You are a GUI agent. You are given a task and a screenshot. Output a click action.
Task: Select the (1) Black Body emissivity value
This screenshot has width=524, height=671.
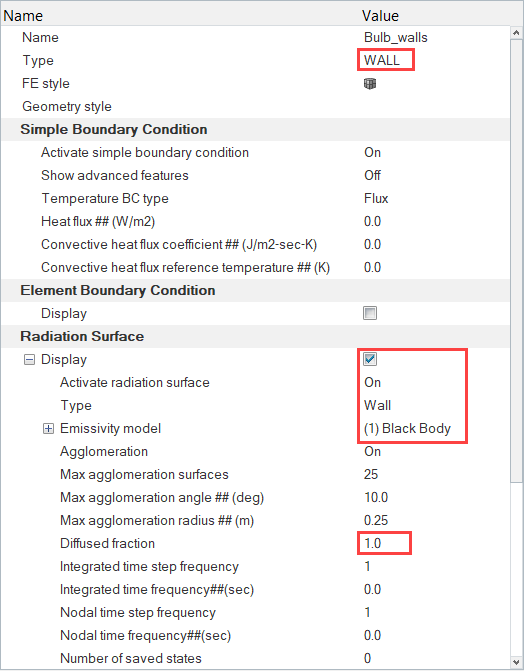click(x=407, y=429)
